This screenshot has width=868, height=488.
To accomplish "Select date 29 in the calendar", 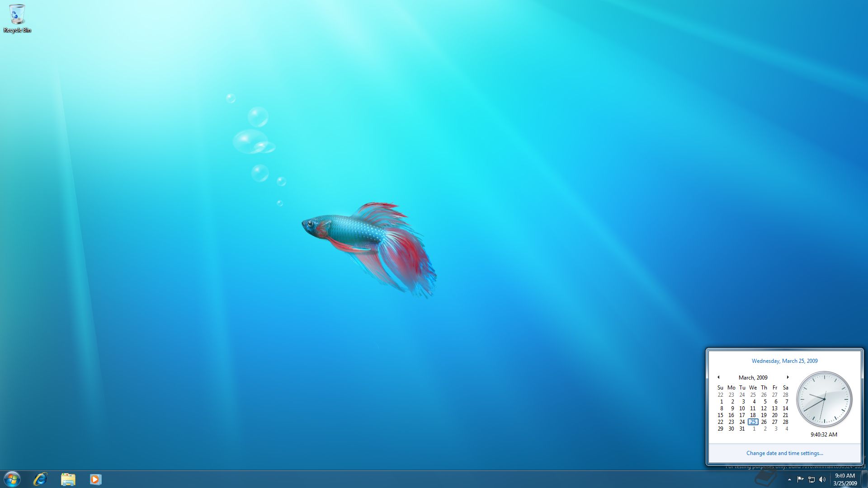I will (x=720, y=428).
